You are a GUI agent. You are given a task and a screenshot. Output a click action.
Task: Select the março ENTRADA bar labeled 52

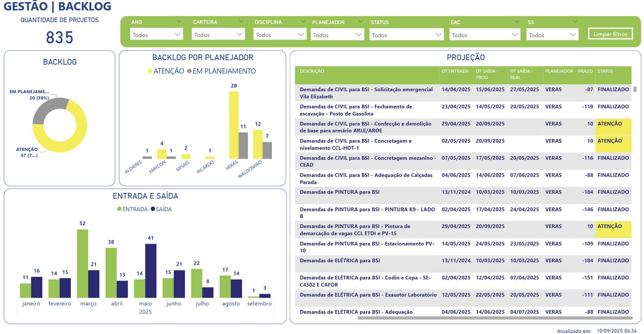pos(82,264)
